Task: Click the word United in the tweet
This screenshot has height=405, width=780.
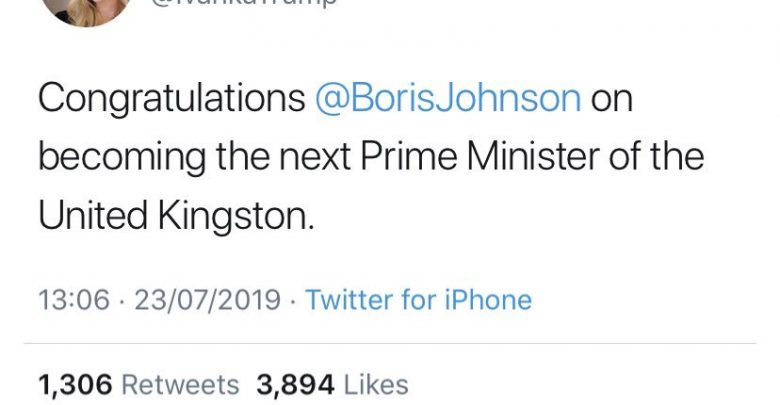Action: 89,215
